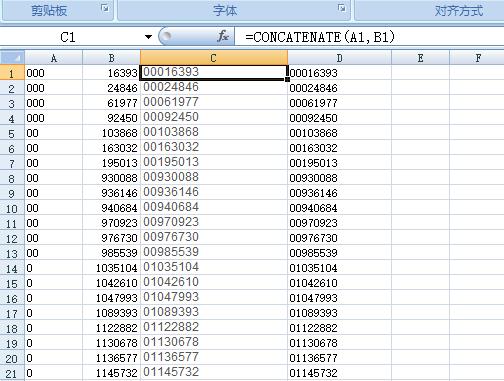Select row 21 header

click(x=12, y=373)
